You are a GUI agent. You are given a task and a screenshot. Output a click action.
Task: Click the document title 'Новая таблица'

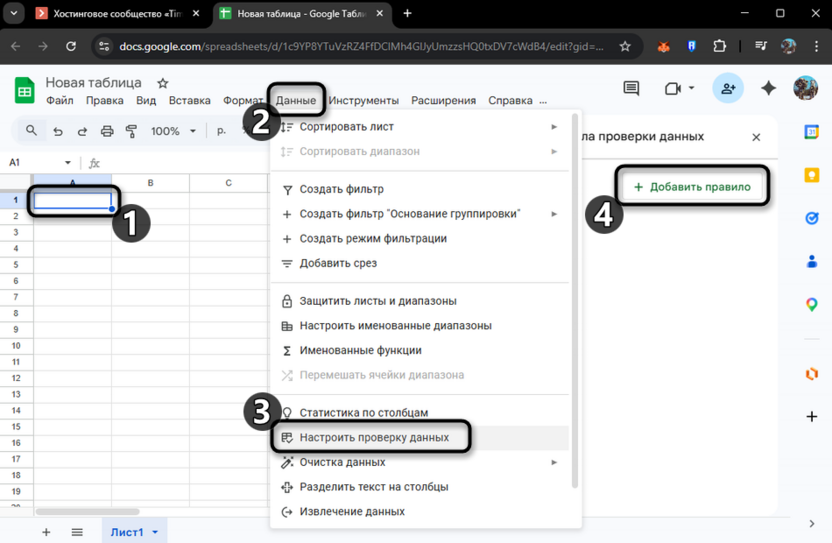[93, 83]
